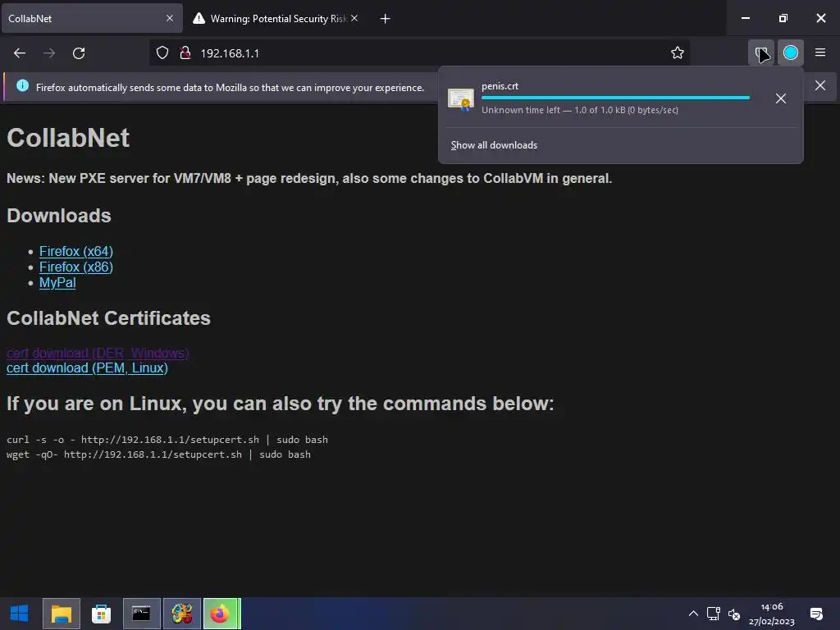Click cert download (DER, Windows) link
This screenshot has height=630, width=840.
(98, 353)
